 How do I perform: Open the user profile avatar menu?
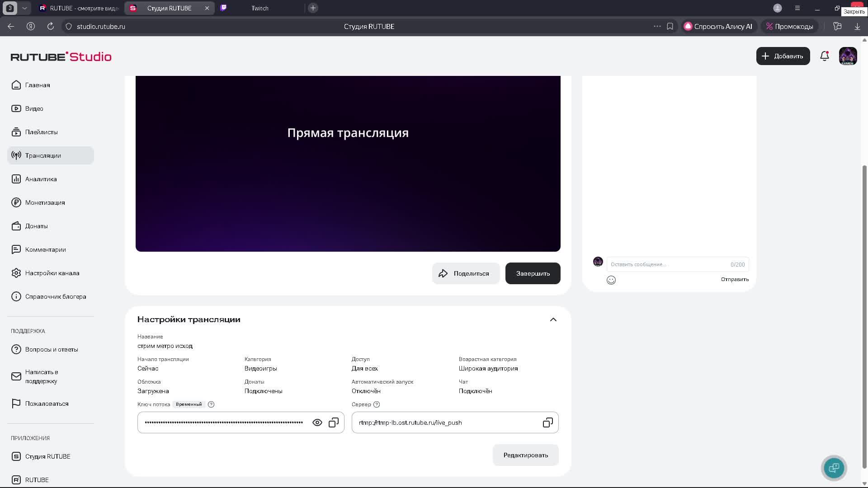coord(848,56)
